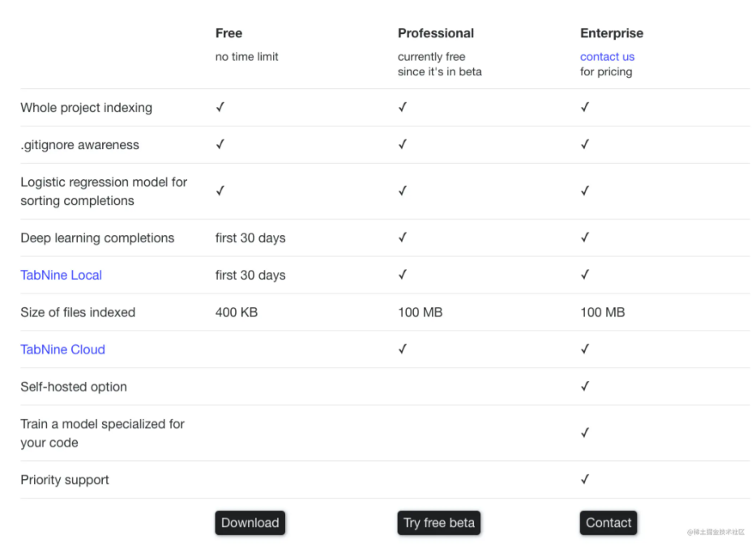Click Enterprise checkmark for Train a model
Screen dimensions: 756x548
click(x=584, y=433)
